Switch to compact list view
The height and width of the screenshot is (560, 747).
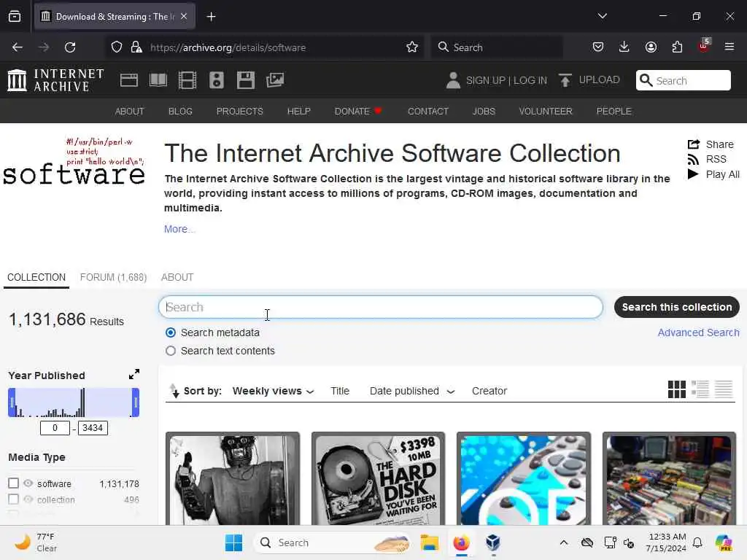coord(724,389)
